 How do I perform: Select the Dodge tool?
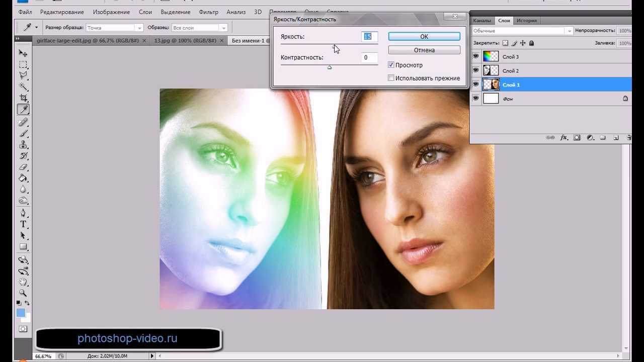click(x=23, y=200)
